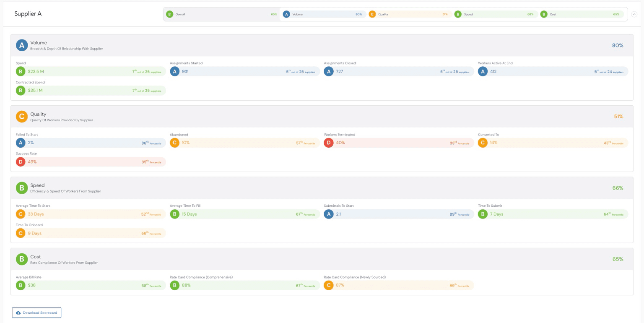Select the Spend $23.5 M metric bar
This screenshot has height=323, width=644.
pos(91,72)
